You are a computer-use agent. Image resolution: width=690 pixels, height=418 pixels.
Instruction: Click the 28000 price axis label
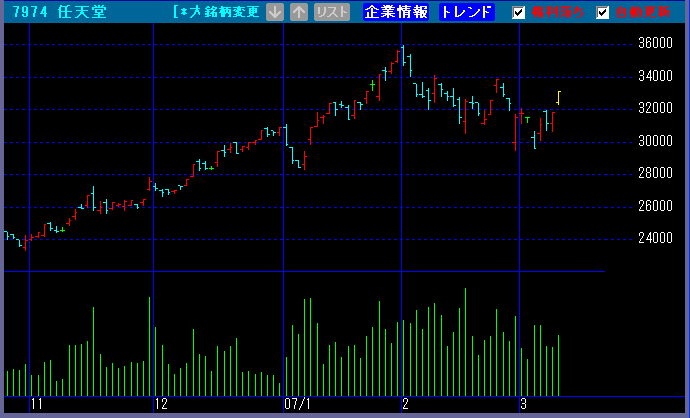click(x=655, y=173)
